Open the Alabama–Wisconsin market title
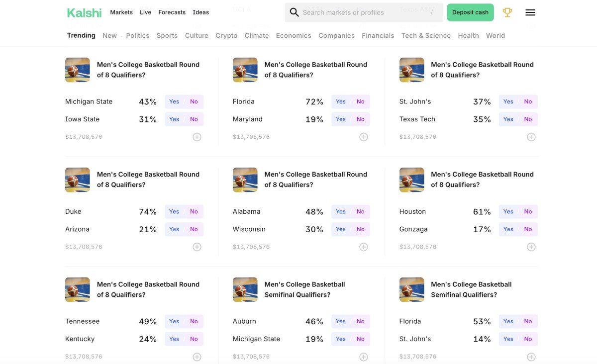 pyautogui.click(x=315, y=180)
